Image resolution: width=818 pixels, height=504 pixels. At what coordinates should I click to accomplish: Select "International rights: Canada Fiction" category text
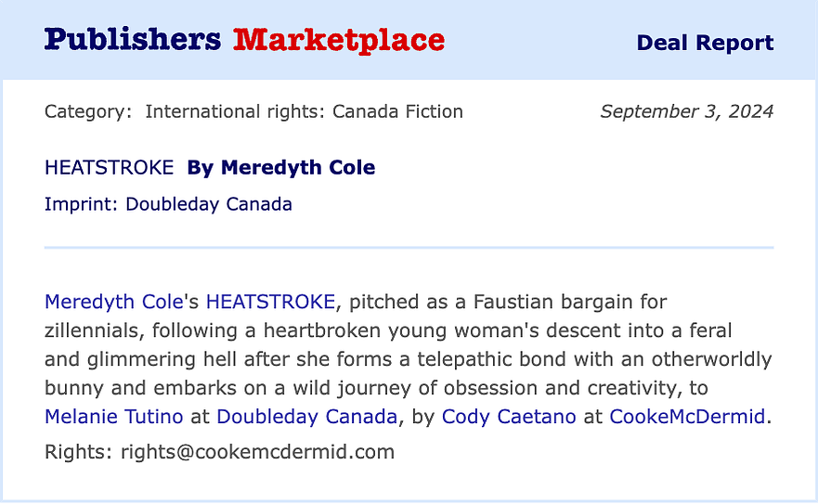(x=304, y=111)
